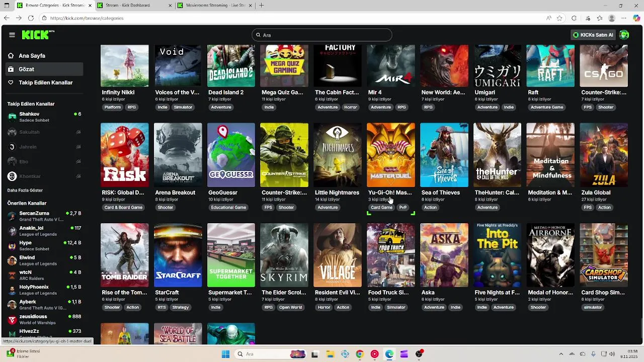Open Takip Edilen Kanallar page

click(x=44, y=82)
